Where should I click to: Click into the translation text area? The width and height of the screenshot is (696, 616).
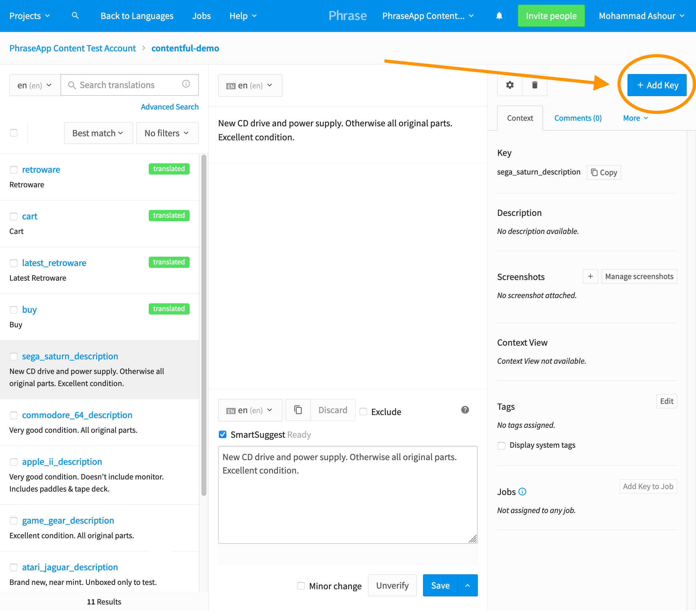348,495
